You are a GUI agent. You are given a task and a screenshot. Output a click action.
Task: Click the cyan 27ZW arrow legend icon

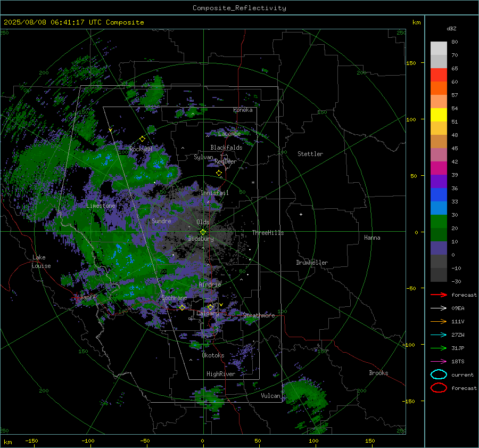tap(439, 335)
